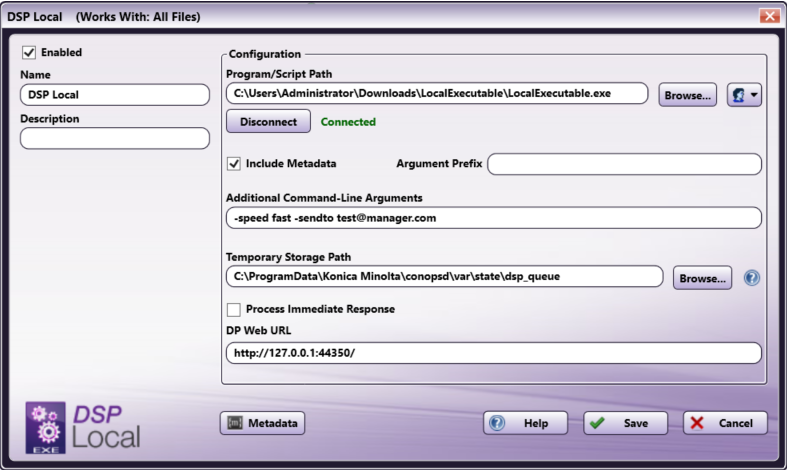This screenshot has width=787, height=470.
Task: Expand the user credentials dropdown arrow
Action: pos(754,94)
